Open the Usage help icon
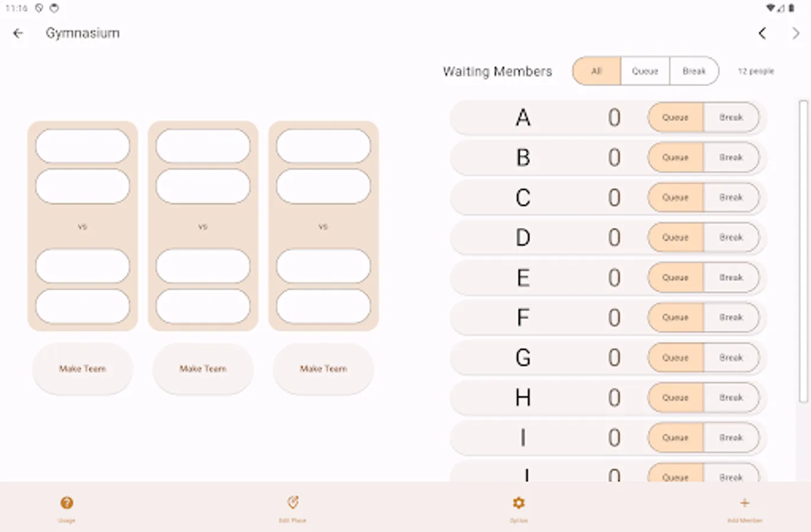Viewport: 811px width, 532px height. pos(67,504)
